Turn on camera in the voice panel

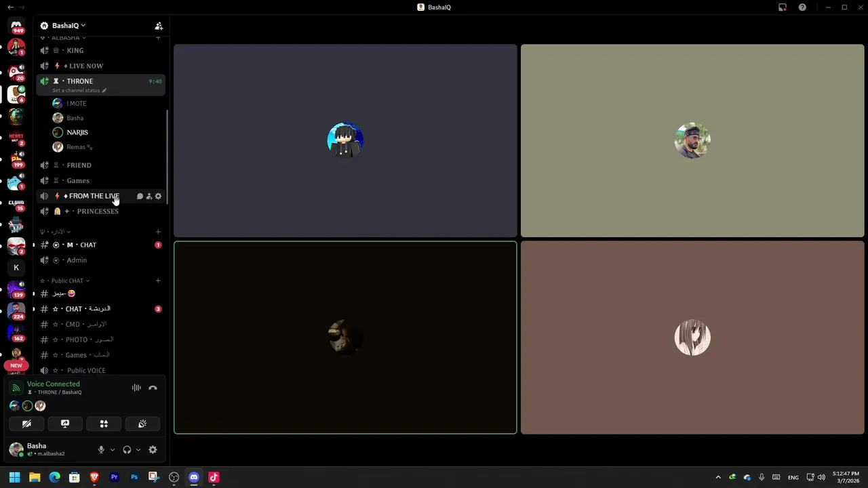tap(26, 424)
